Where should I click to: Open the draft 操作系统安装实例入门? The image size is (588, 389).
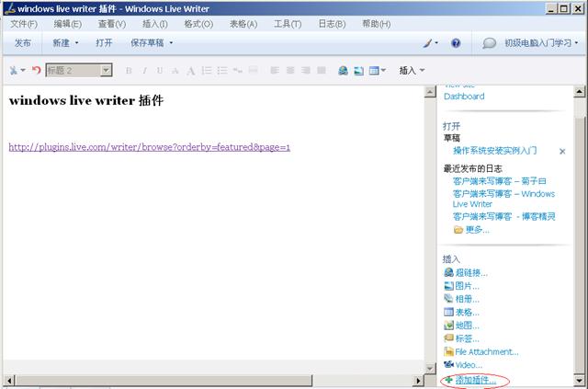[494, 151]
